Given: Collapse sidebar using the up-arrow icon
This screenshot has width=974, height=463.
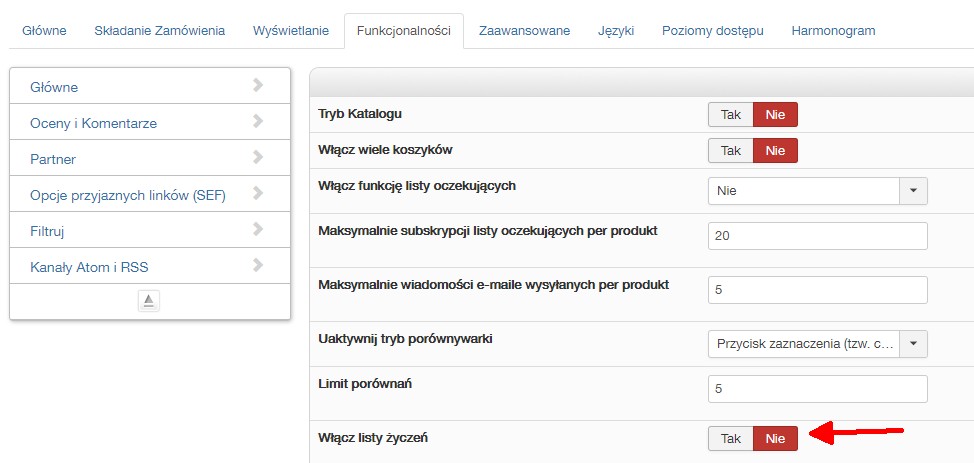Looking at the screenshot, I should point(148,301).
